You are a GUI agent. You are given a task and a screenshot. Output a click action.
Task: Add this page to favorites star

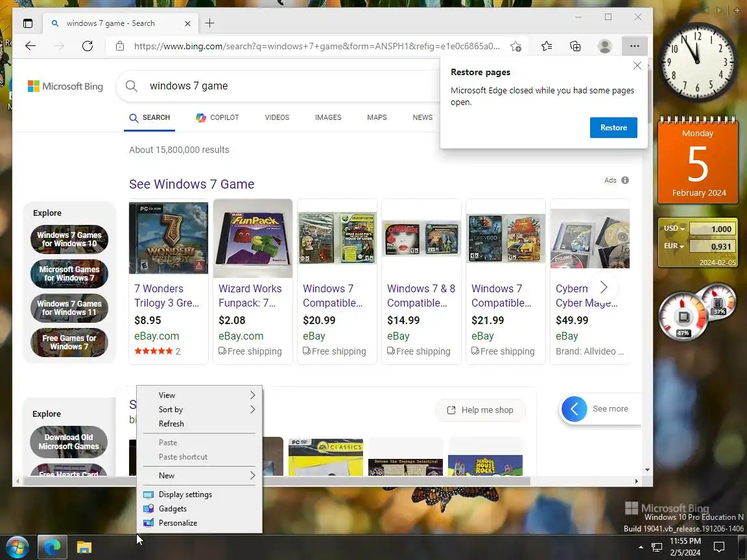pos(516,46)
